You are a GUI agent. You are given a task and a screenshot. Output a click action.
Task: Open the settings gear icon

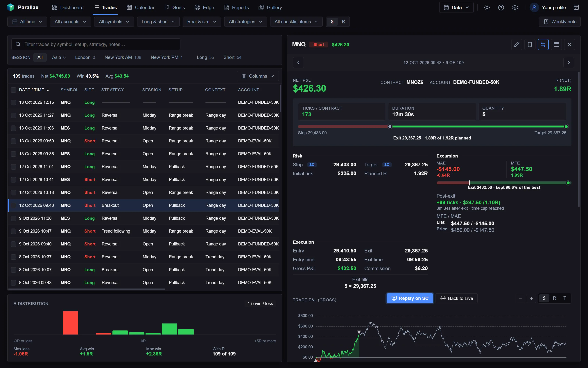(x=515, y=8)
